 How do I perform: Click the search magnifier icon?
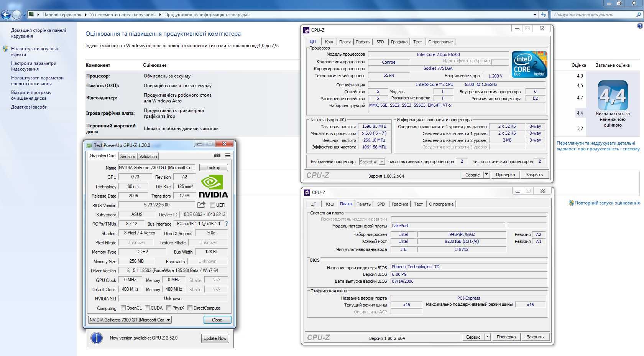point(639,15)
